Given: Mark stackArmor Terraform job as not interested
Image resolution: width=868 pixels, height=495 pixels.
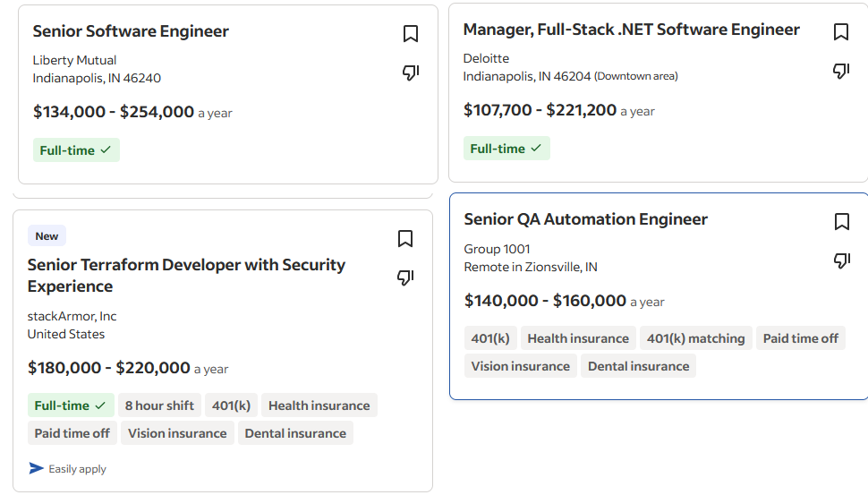Looking at the screenshot, I should (x=405, y=277).
